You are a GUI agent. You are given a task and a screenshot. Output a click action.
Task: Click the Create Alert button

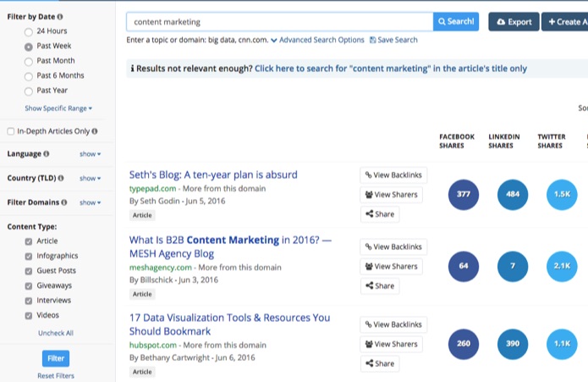coord(565,22)
